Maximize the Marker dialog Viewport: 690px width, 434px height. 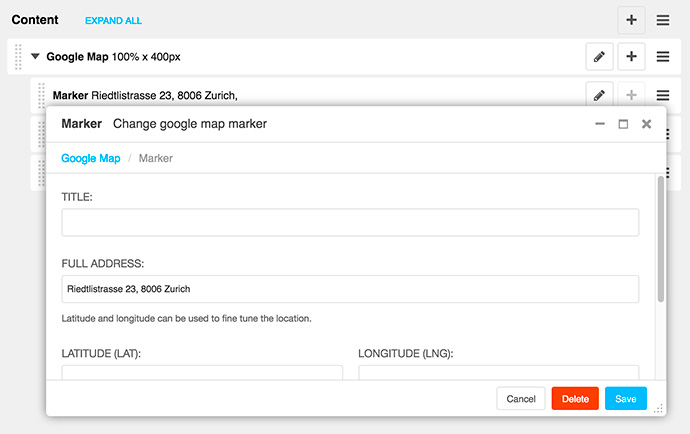coord(623,124)
